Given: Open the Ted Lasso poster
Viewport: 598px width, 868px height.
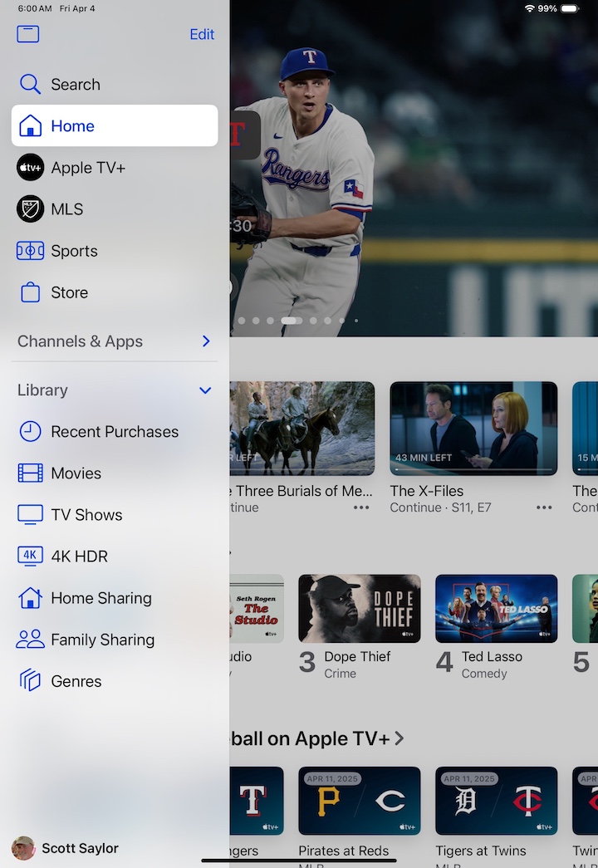Looking at the screenshot, I should point(496,608).
